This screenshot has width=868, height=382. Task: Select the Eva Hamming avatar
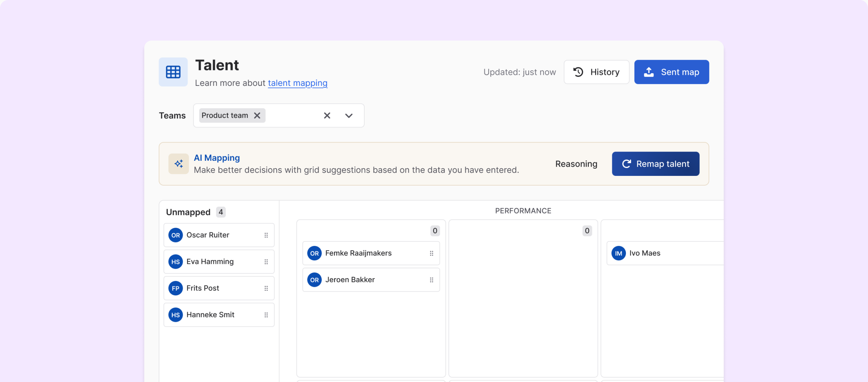tap(175, 262)
